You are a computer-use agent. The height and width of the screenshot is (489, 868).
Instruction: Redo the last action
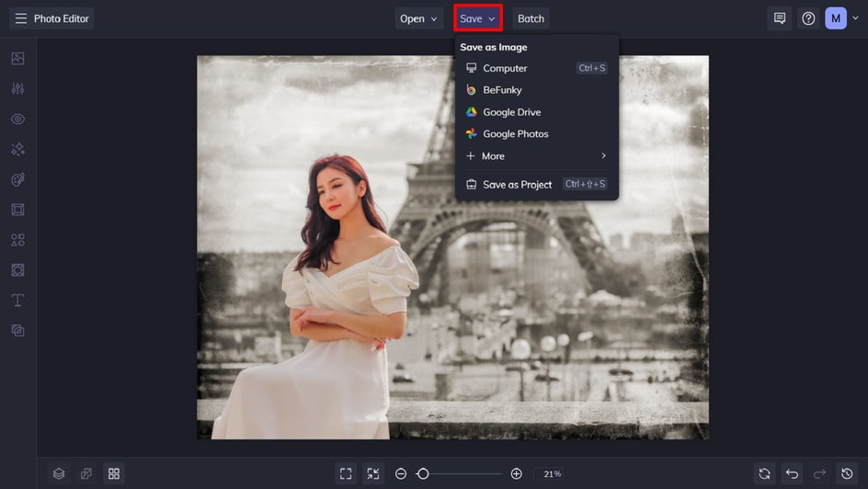pyautogui.click(x=819, y=473)
